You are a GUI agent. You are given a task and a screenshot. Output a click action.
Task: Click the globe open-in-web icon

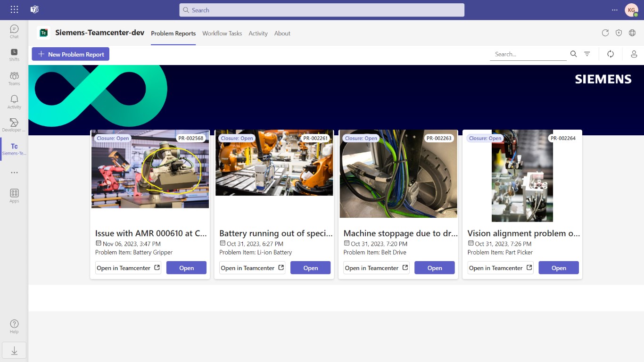632,33
